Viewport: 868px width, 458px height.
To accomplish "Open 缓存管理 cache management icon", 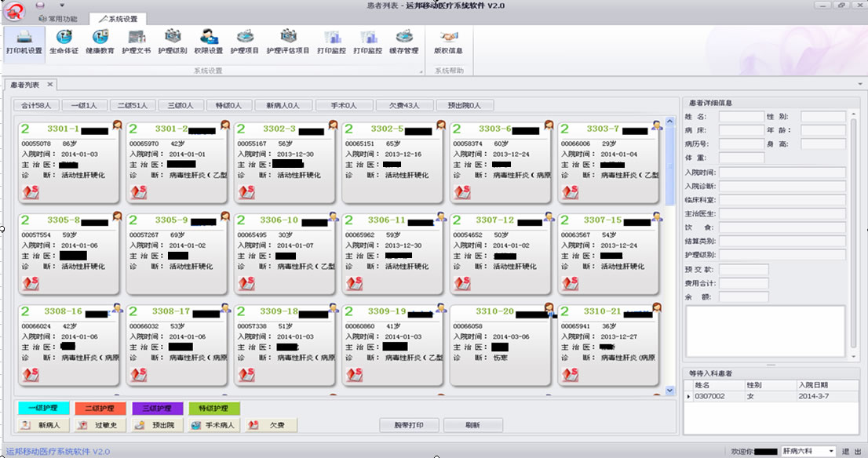I will (x=403, y=42).
